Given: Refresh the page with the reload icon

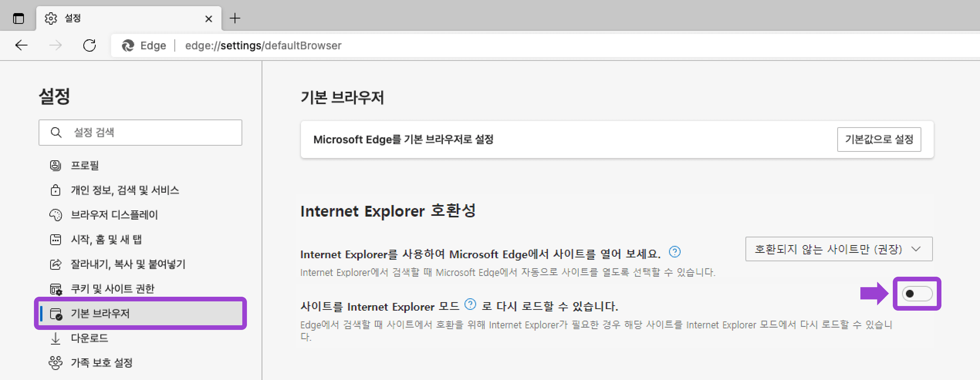Looking at the screenshot, I should tap(90, 45).
